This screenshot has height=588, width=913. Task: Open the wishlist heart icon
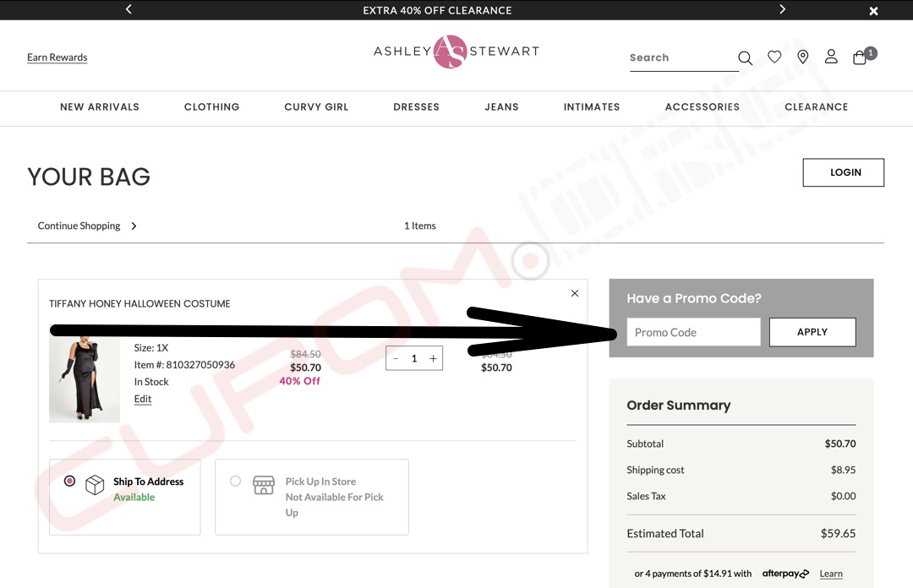(774, 57)
